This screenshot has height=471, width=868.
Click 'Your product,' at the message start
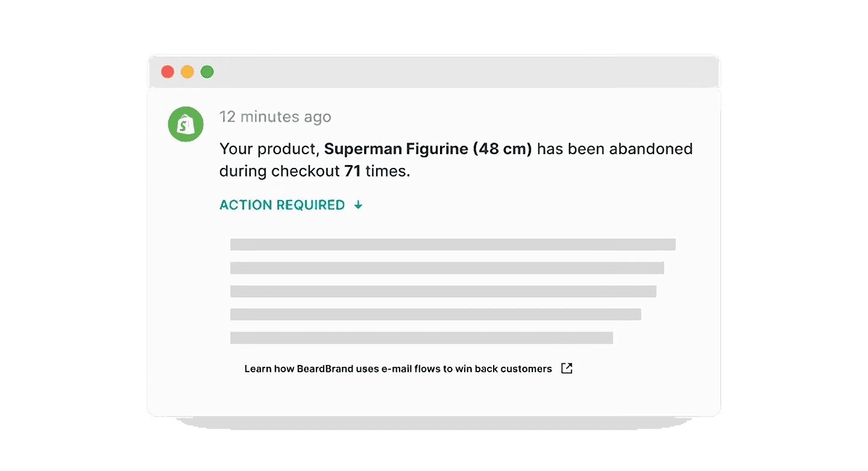[x=269, y=149]
